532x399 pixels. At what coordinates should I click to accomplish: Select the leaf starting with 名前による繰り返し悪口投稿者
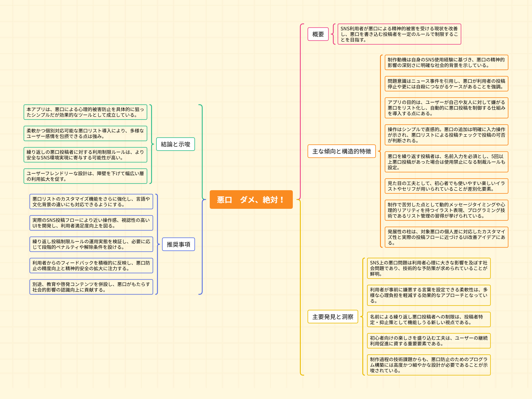[429, 319]
